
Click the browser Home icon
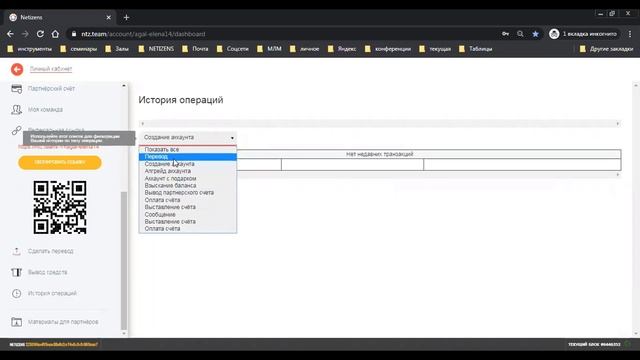pos(55,34)
